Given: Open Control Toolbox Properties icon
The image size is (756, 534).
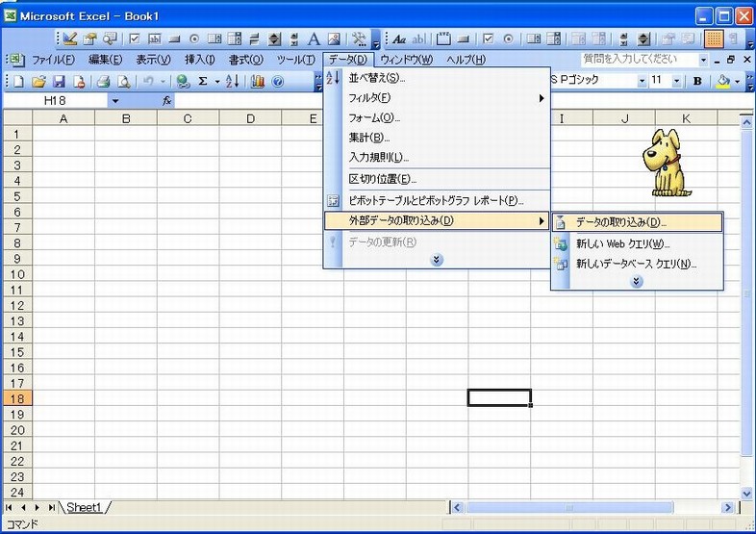Looking at the screenshot, I should [x=89, y=38].
